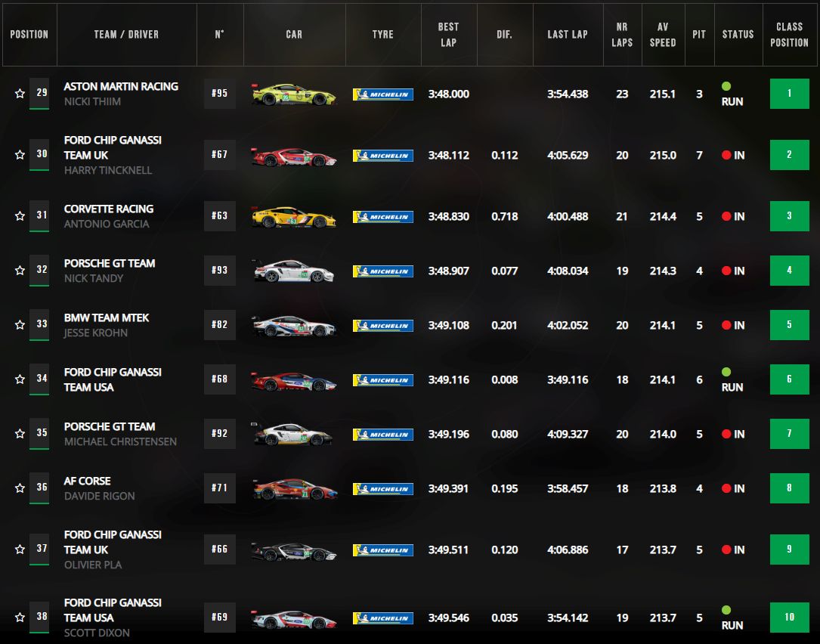Open the AF Corse #71 Ferrari image
This screenshot has width=820, height=644.
pos(293,489)
